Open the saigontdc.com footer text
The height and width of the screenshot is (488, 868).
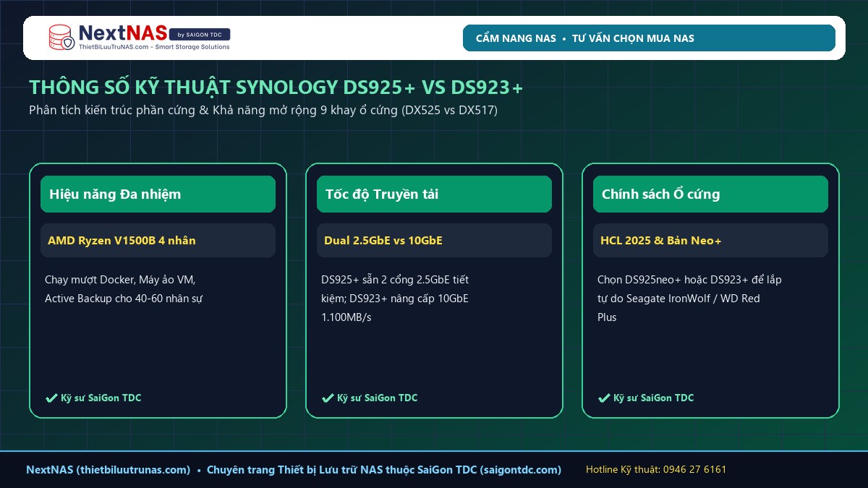521,470
